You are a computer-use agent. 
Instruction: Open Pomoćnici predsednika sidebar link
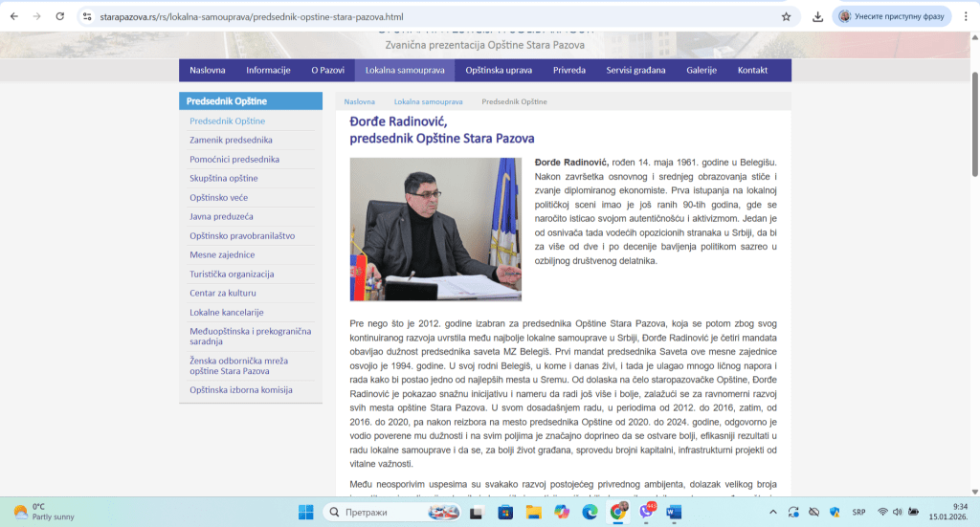point(234,159)
